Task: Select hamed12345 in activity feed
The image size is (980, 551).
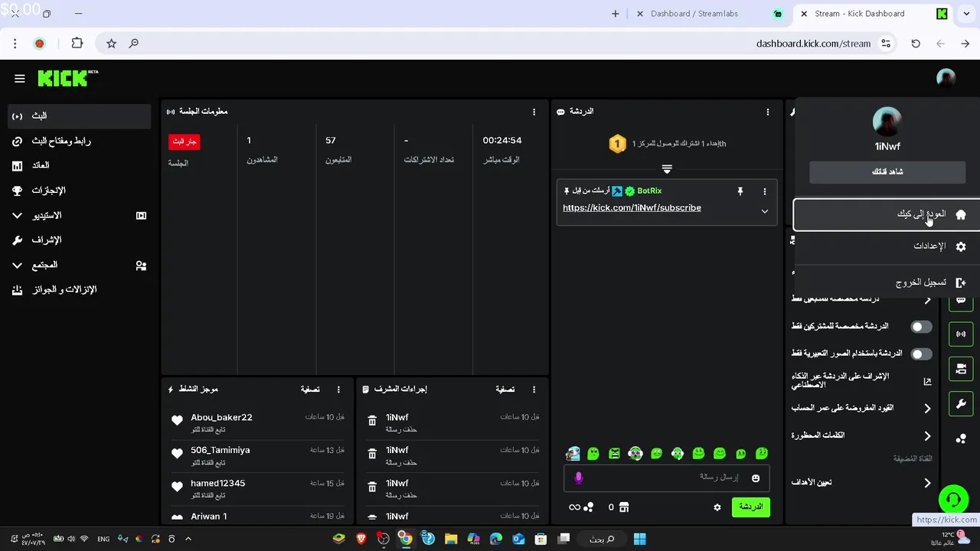Action: point(218,483)
